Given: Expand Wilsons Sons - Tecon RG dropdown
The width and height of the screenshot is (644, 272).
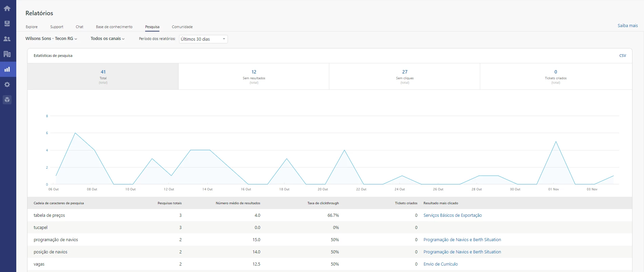Looking at the screenshot, I should click(51, 39).
